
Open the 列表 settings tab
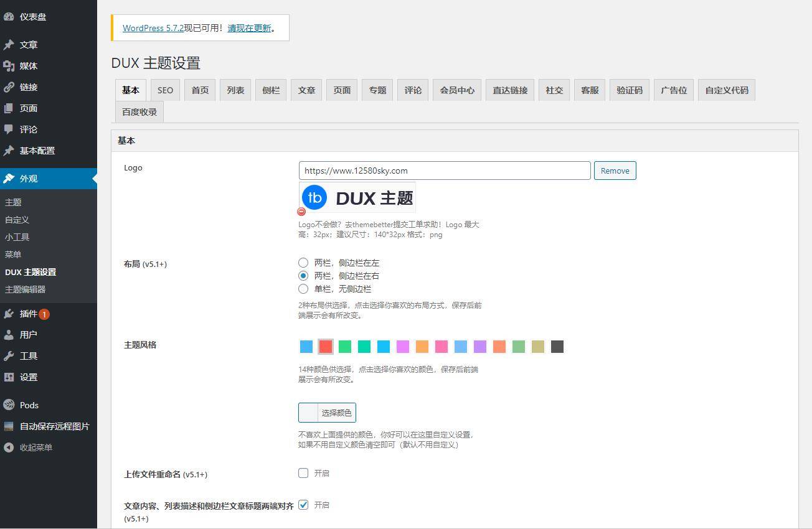[x=235, y=90]
